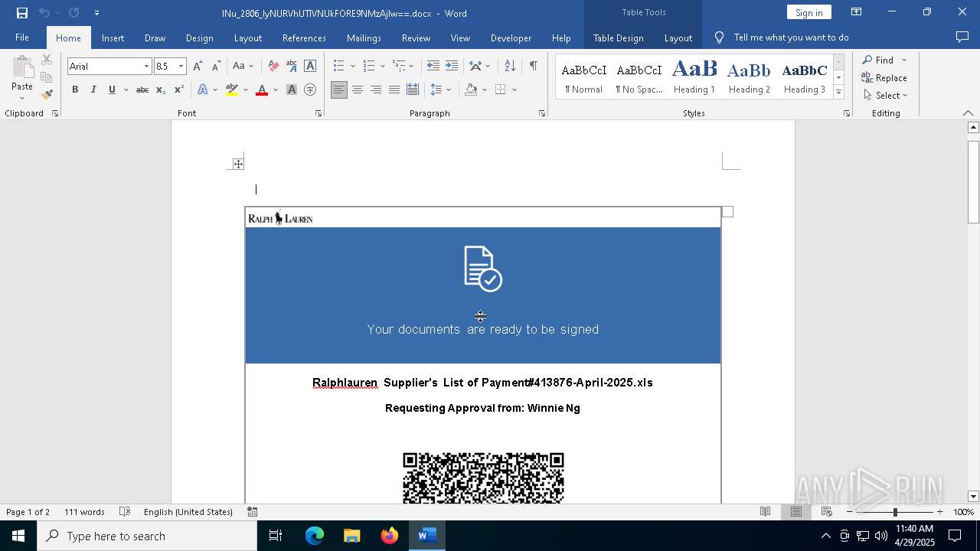Open the line spacing dropdown
The image size is (980, 551).
[449, 90]
